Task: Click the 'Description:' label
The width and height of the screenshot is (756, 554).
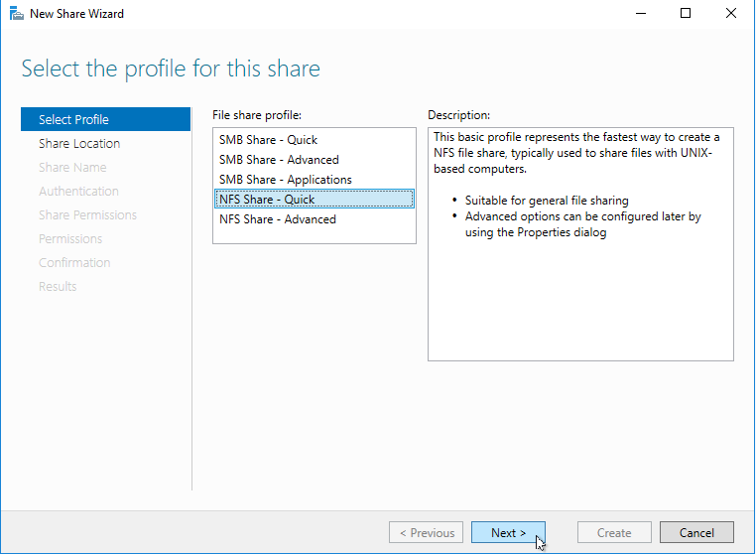Action: coord(458,115)
